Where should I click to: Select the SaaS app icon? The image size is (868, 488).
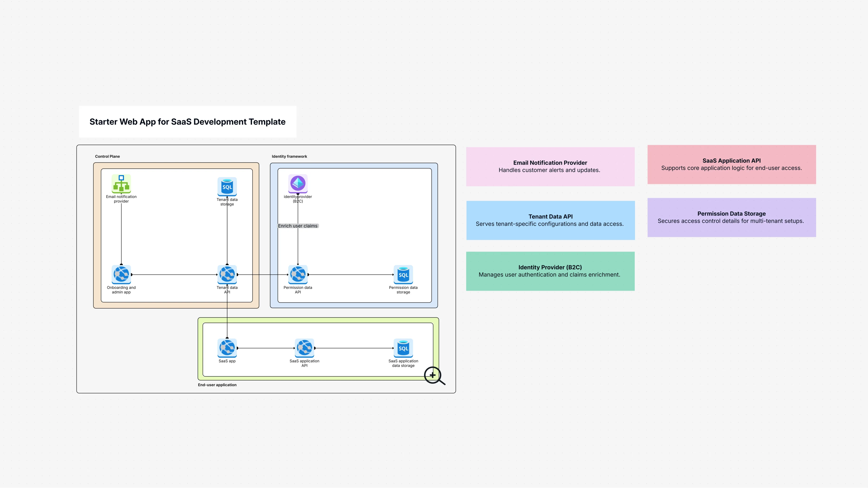pos(227,348)
